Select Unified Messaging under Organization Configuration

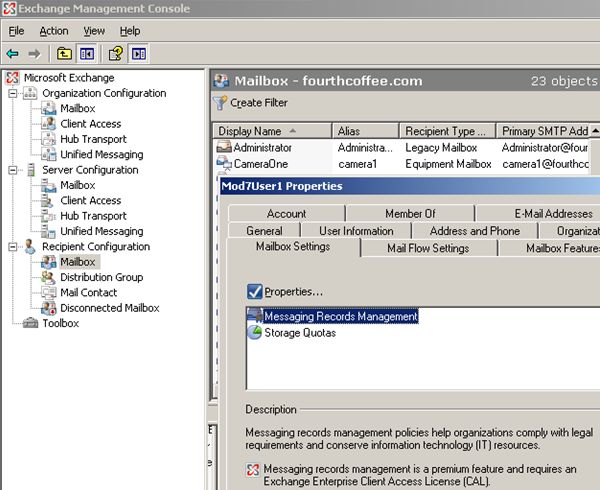point(102,155)
